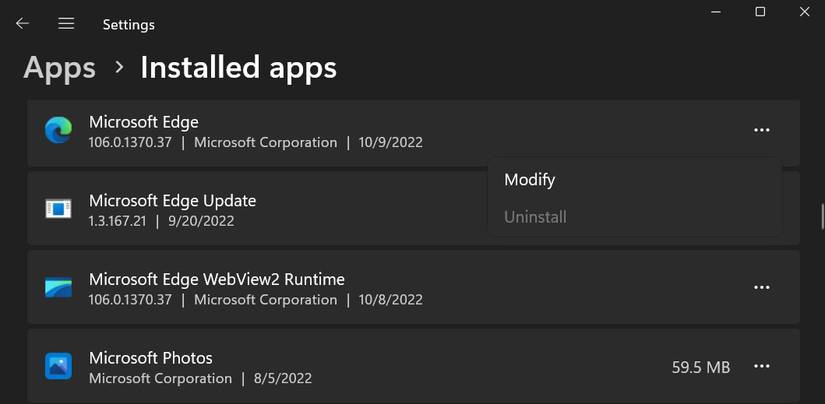Open more options for Edge WebView2 Runtime
Viewport: 825px width, 404px height.
pyautogui.click(x=762, y=288)
